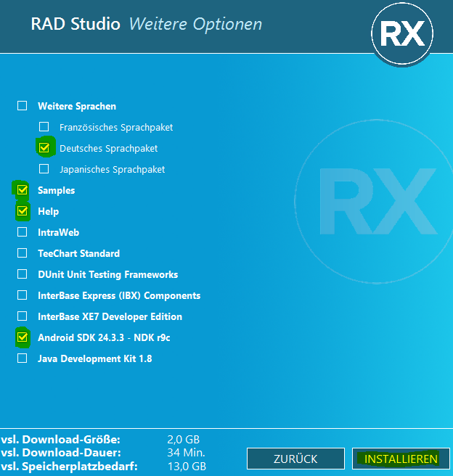This screenshot has width=453, height=476.
Task: Enable the IntraWeb checkbox
Action: [x=23, y=232]
